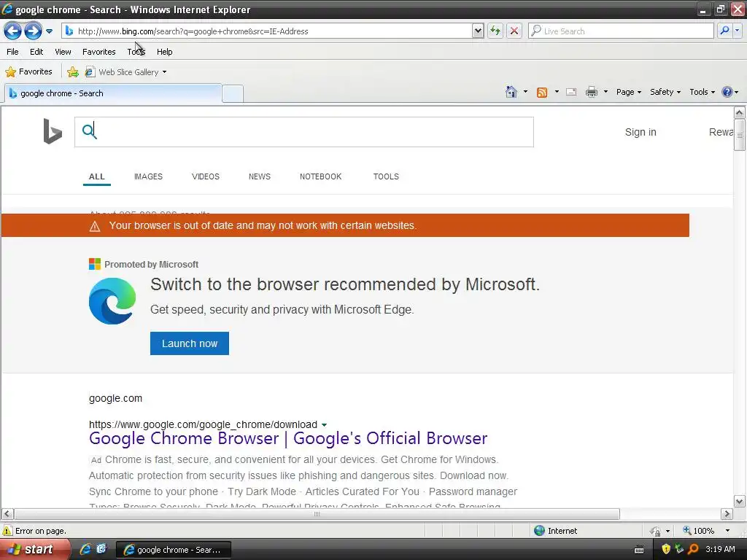The image size is (747, 560).
Task: Click the Bing icon in address bar
Action: (69, 31)
